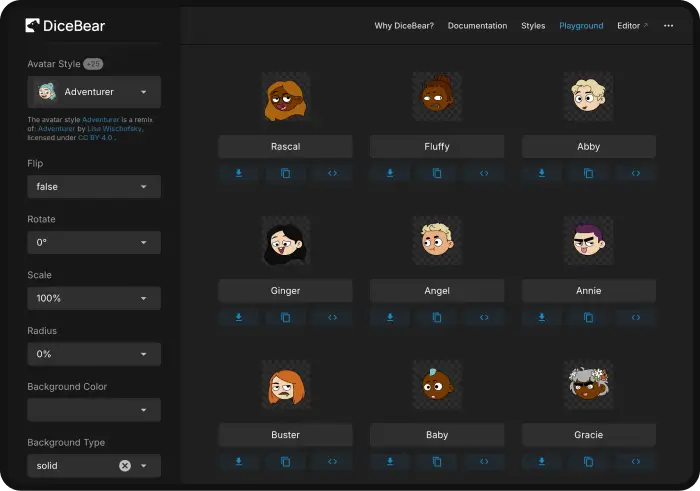Click the Buster seed name field
700x491 pixels.
(x=285, y=435)
